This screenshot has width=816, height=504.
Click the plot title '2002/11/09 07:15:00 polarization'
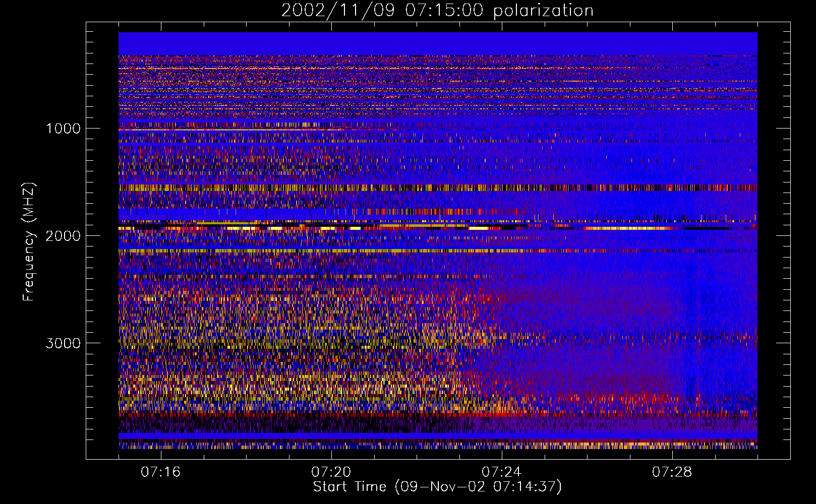437,11
